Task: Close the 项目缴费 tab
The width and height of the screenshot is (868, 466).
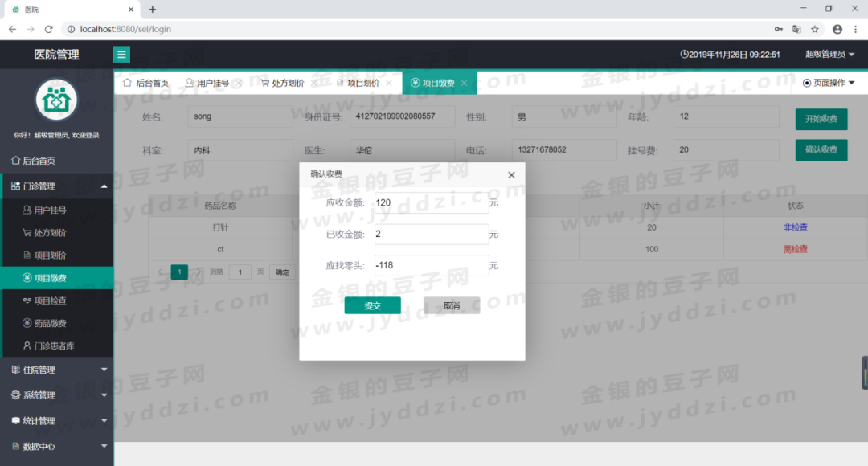Action: pos(465,83)
